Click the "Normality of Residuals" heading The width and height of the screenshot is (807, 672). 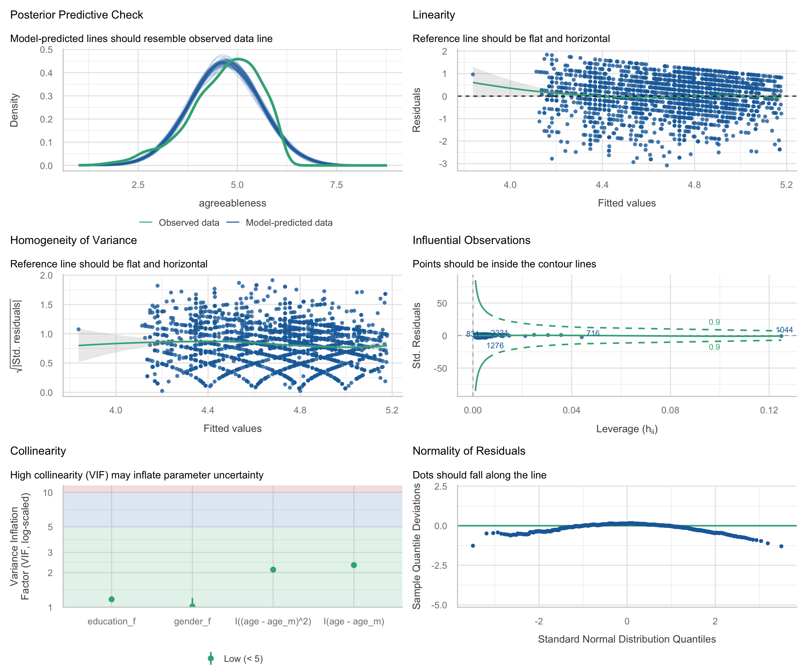click(468, 451)
